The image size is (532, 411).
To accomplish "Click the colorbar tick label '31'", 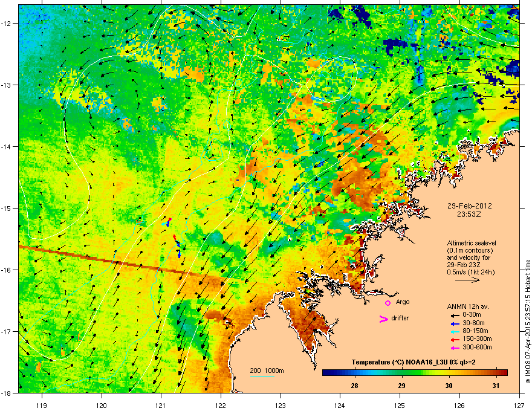I will pyautogui.click(x=496, y=386).
